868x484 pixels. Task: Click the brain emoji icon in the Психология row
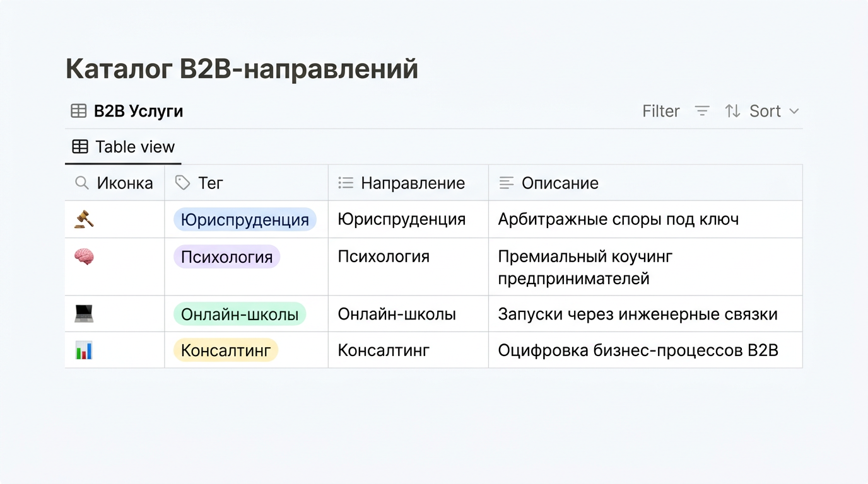84,256
